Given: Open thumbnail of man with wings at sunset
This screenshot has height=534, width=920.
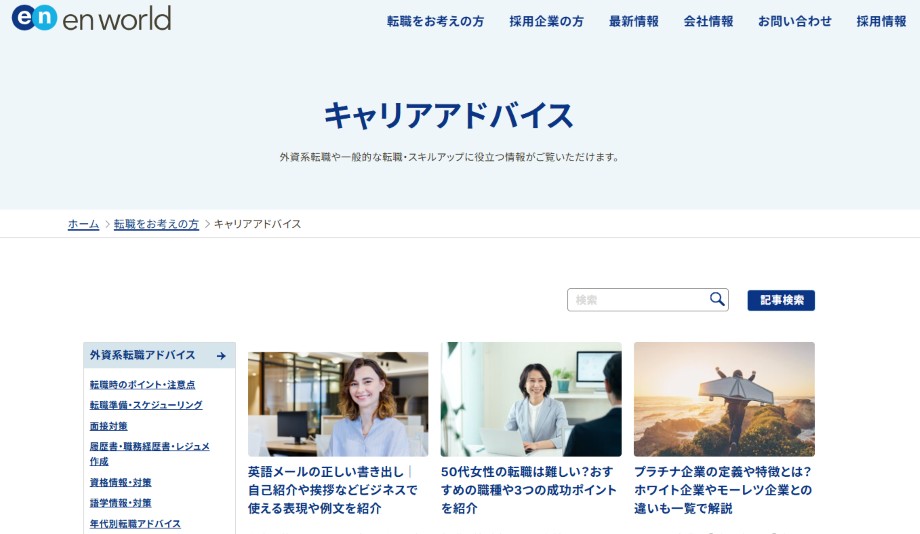Looking at the screenshot, I should point(724,399).
